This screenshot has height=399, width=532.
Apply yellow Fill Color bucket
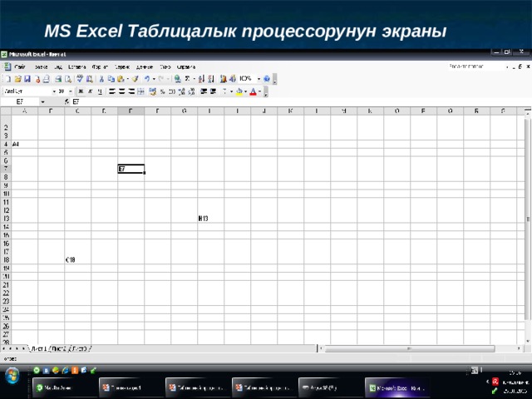pos(239,91)
